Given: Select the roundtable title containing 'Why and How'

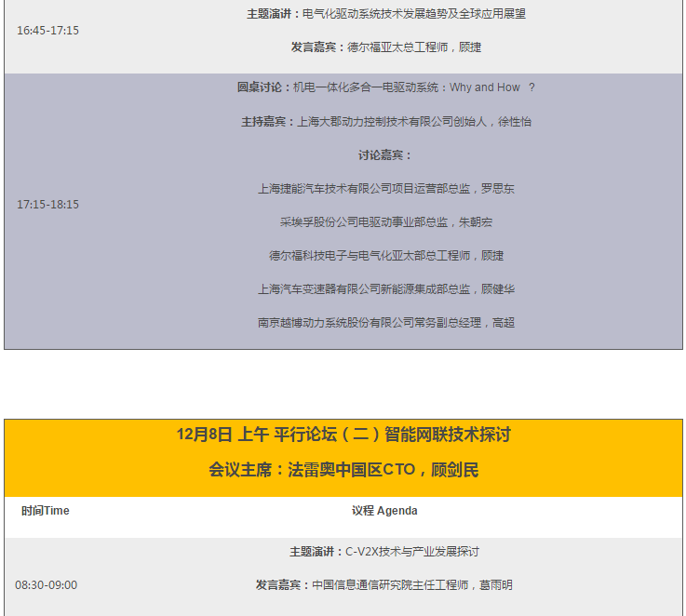Looking at the screenshot, I should (x=385, y=87).
